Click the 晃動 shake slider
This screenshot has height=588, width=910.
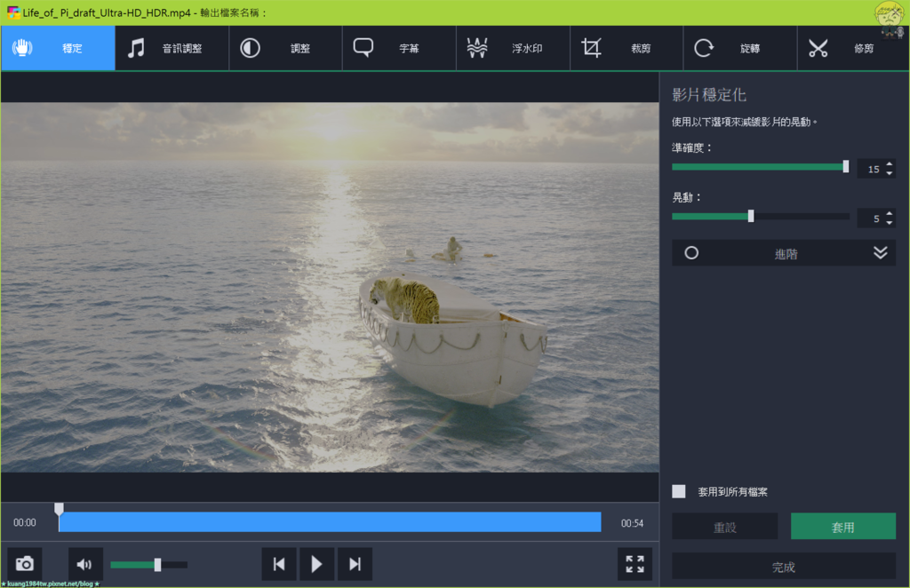point(761,217)
